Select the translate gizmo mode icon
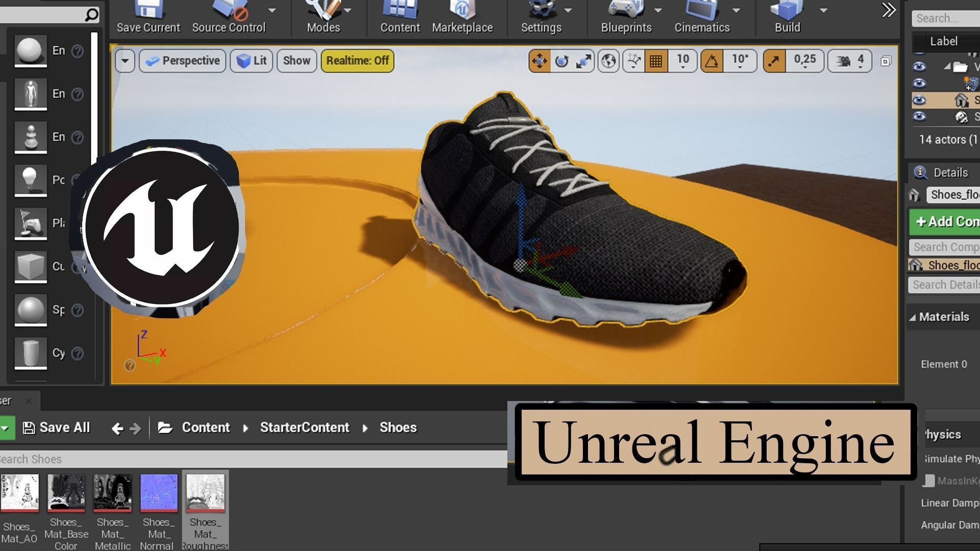Screen dimensions: 980x551 (x=540, y=61)
